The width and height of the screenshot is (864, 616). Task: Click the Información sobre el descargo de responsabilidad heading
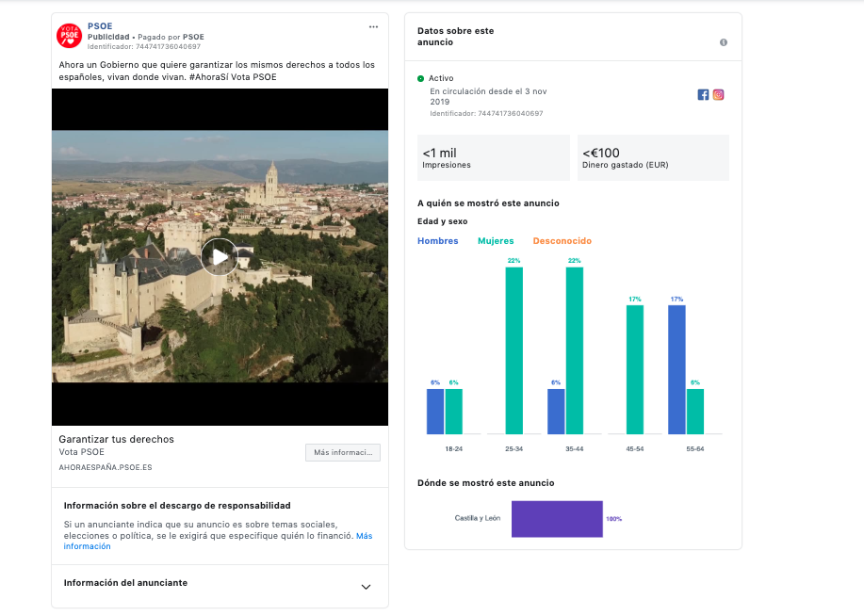click(177, 506)
